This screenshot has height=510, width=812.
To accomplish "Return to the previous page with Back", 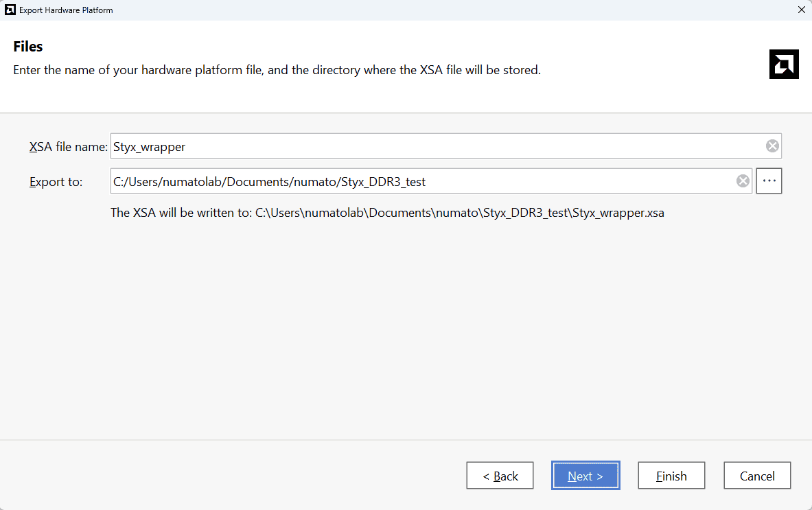I will coord(500,476).
